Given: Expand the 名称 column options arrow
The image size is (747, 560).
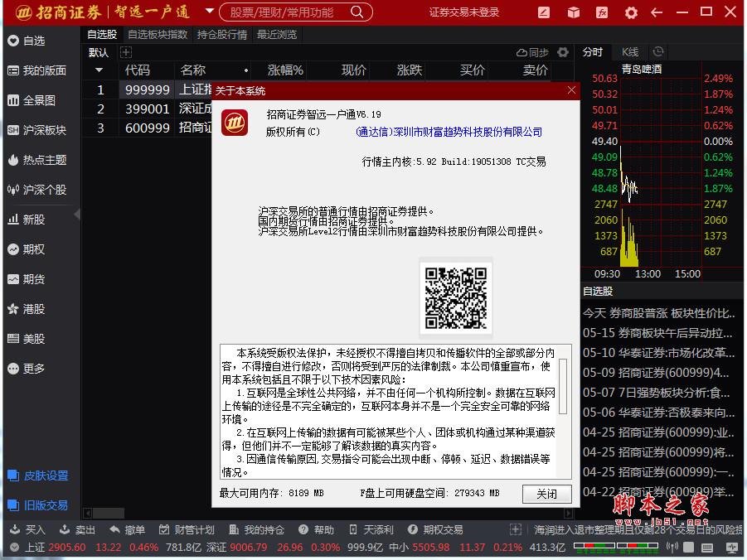Looking at the screenshot, I should [245, 70].
